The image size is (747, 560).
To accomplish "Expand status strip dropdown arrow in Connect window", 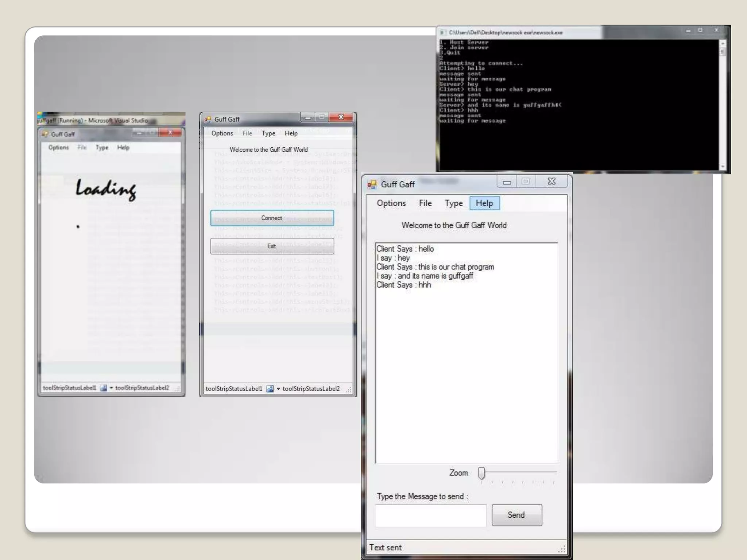I will 278,389.
